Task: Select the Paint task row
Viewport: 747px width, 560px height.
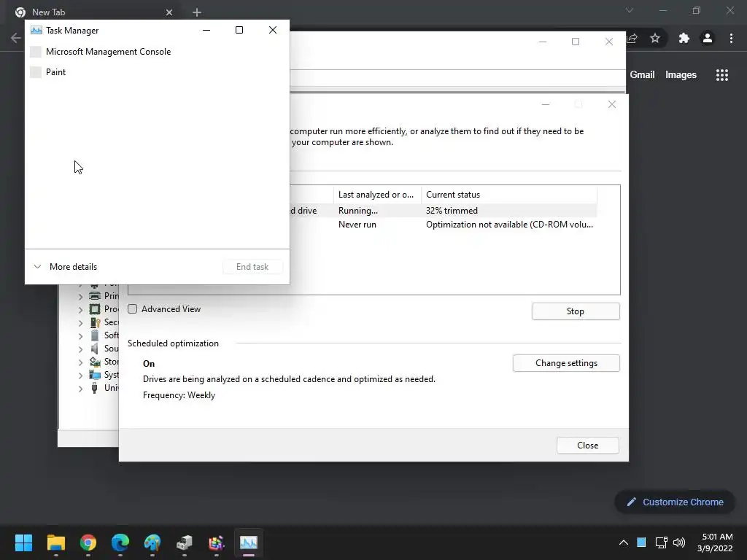Action: pyautogui.click(x=158, y=72)
